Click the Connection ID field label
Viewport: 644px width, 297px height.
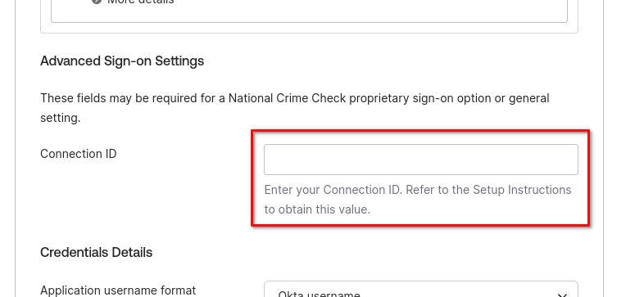(x=79, y=154)
